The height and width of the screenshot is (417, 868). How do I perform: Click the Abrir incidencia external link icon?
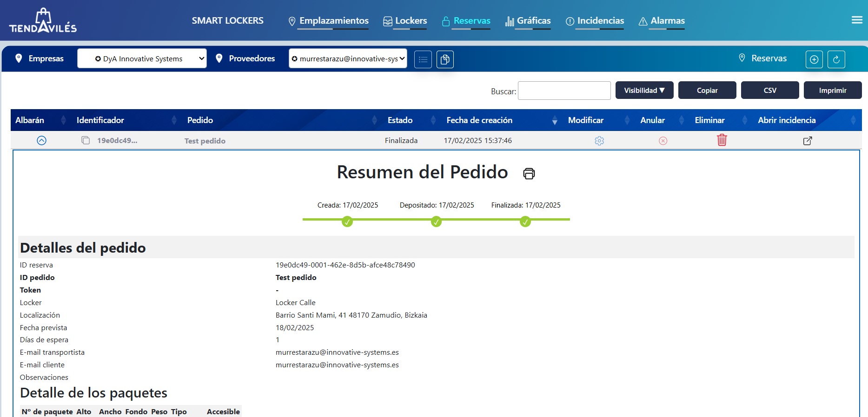pyautogui.click(x=808, y=141)
